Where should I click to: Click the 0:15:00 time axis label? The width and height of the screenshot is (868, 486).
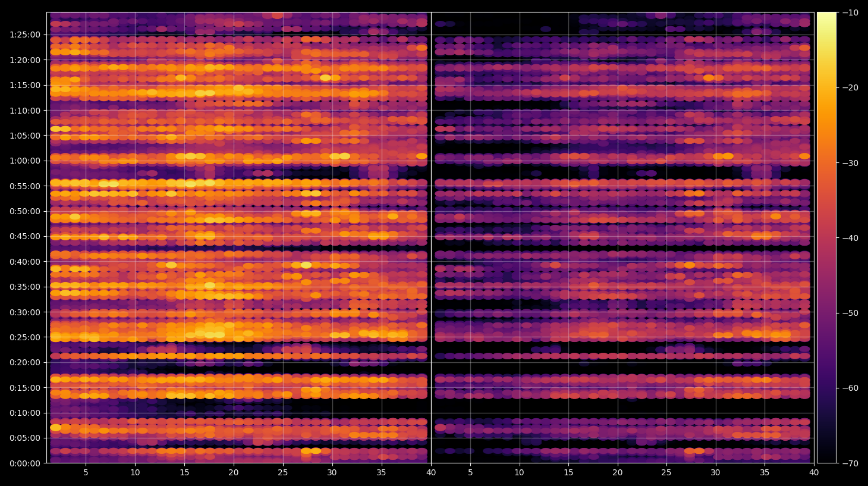25,388
